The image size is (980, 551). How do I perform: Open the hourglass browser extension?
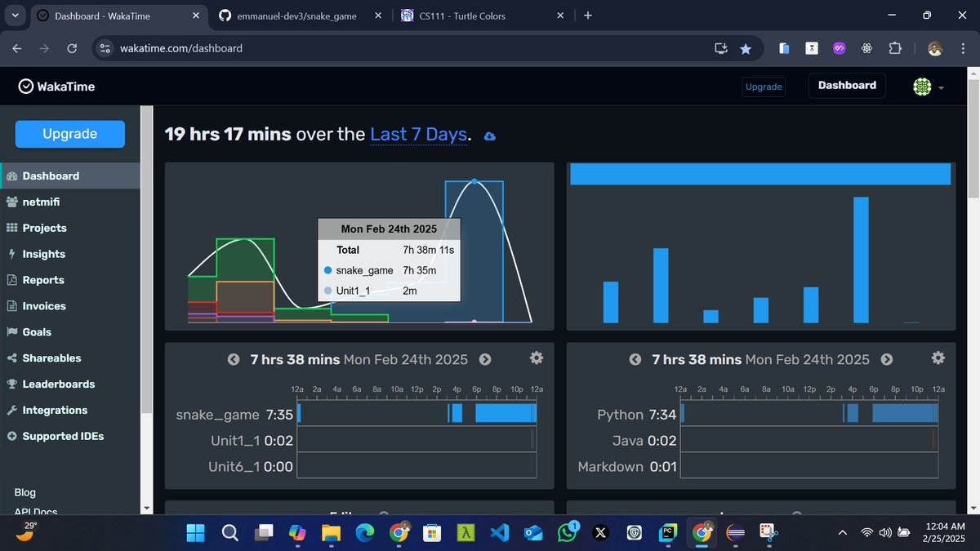812,48
